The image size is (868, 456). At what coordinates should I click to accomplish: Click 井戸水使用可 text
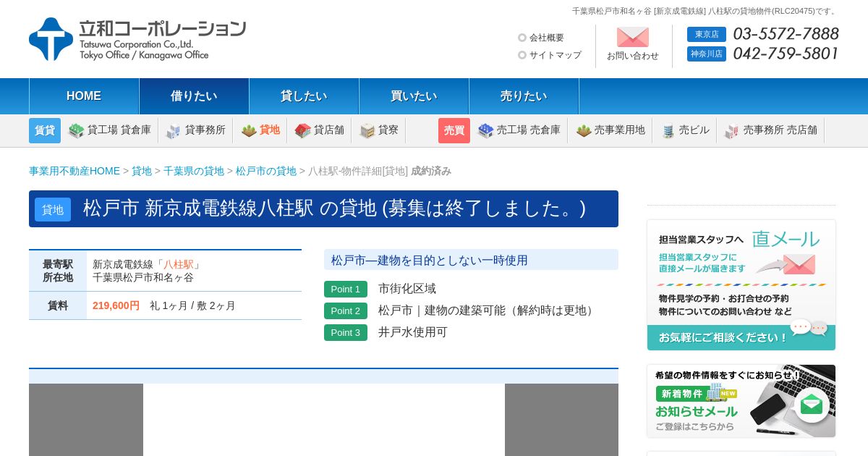(413, 332)
